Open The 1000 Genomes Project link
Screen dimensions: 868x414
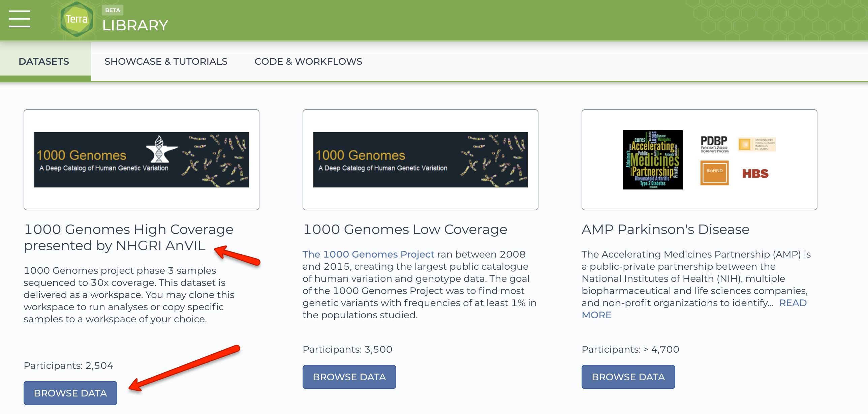[x=368, y=254]
